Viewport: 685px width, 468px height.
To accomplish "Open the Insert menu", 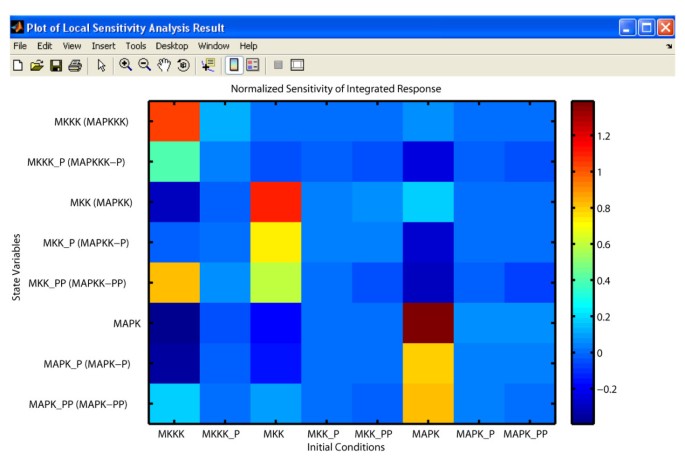I will 104,46.
